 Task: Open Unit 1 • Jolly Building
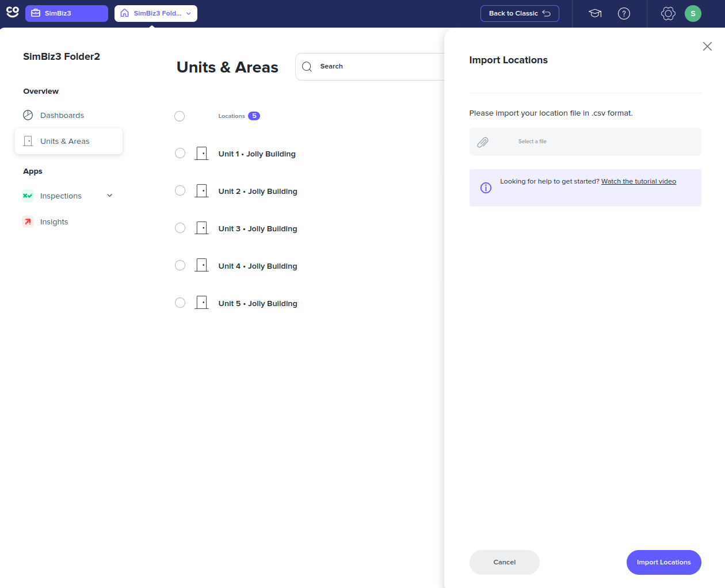(257, 154)
